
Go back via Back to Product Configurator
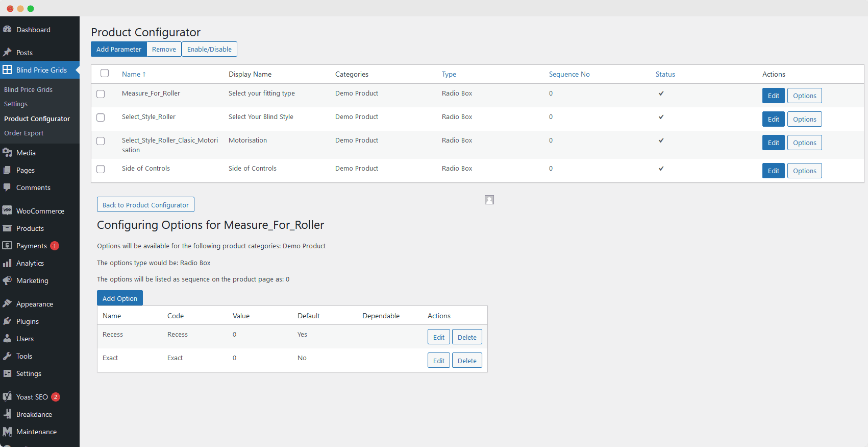coord(145,205)
